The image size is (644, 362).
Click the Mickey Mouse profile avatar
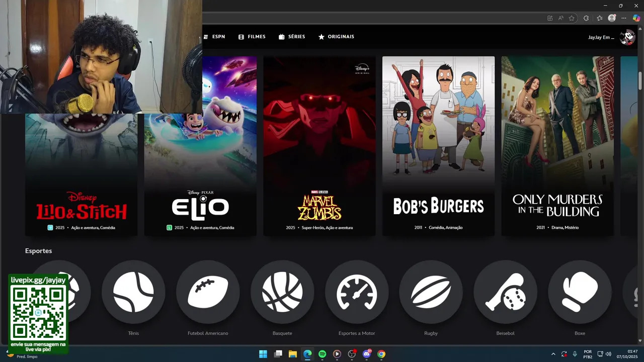627,37
